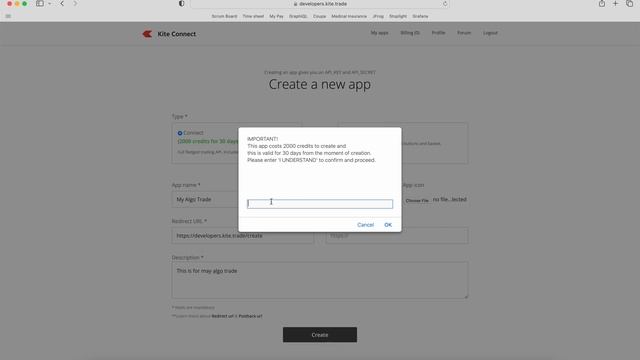Open the Stoplight bookmark
Viewport: 640px width, 360px height.
click(398, 16)
